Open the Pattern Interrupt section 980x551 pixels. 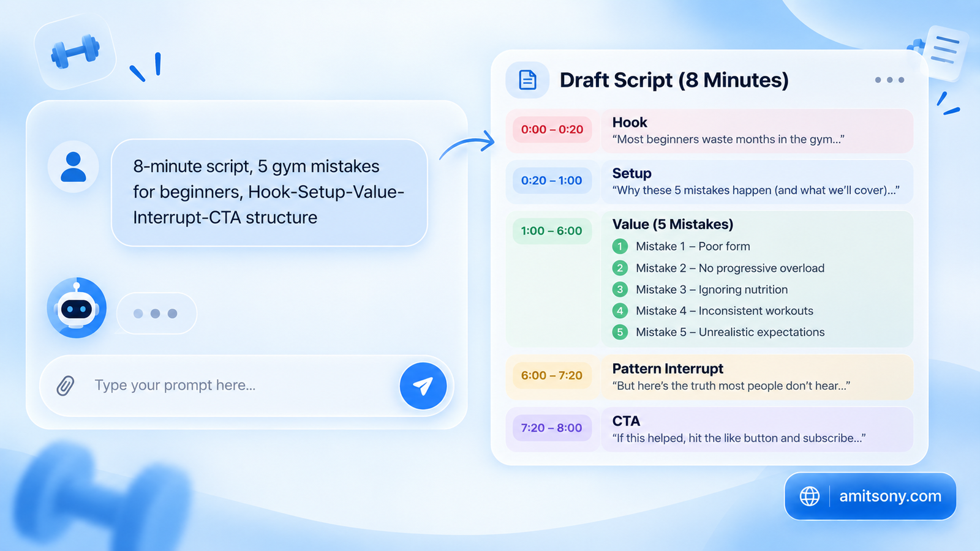click(709, 377)
